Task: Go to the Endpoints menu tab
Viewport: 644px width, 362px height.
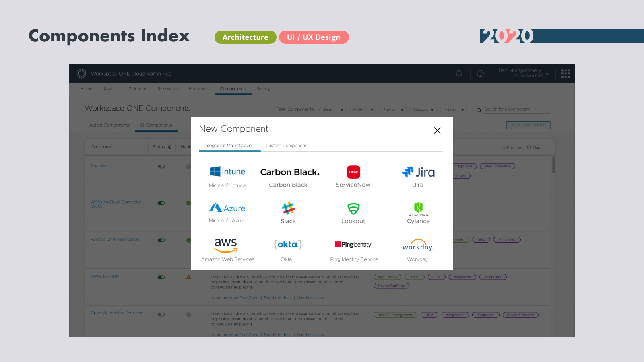Action: coord(199,89)
